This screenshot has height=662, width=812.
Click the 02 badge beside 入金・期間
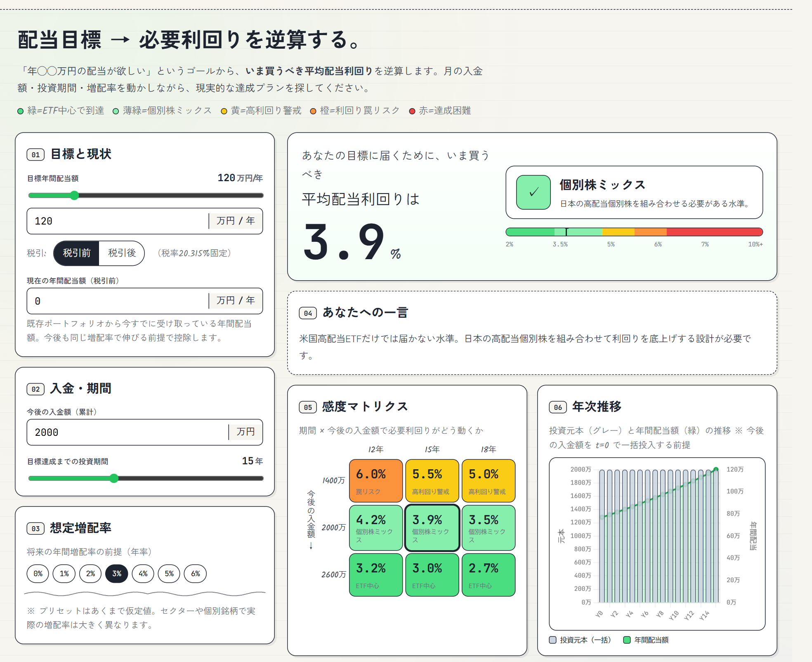click(35, 388)
